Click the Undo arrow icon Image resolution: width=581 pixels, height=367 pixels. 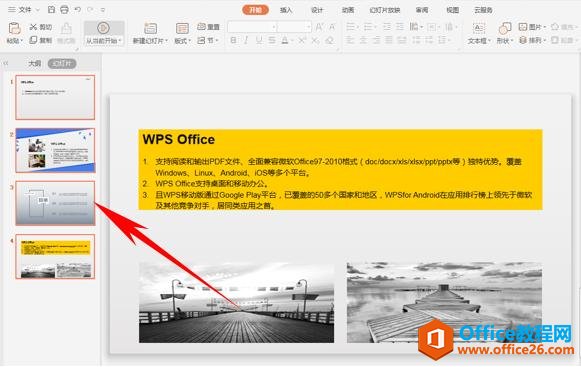tap(78, 10)
